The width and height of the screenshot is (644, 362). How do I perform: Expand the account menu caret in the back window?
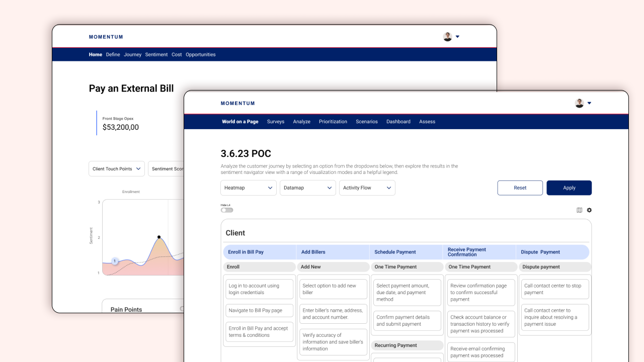click(x=457, y=37)
